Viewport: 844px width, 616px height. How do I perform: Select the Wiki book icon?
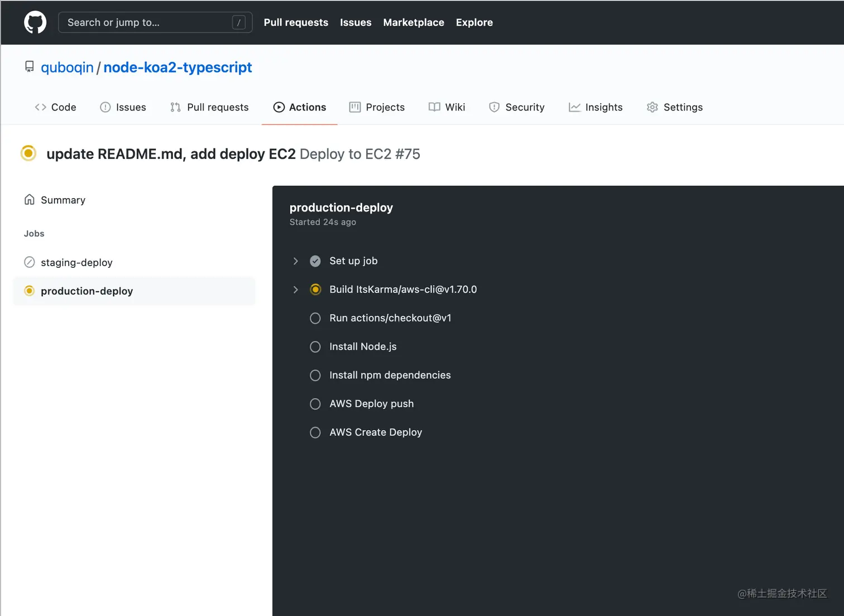tap(434, 107)
